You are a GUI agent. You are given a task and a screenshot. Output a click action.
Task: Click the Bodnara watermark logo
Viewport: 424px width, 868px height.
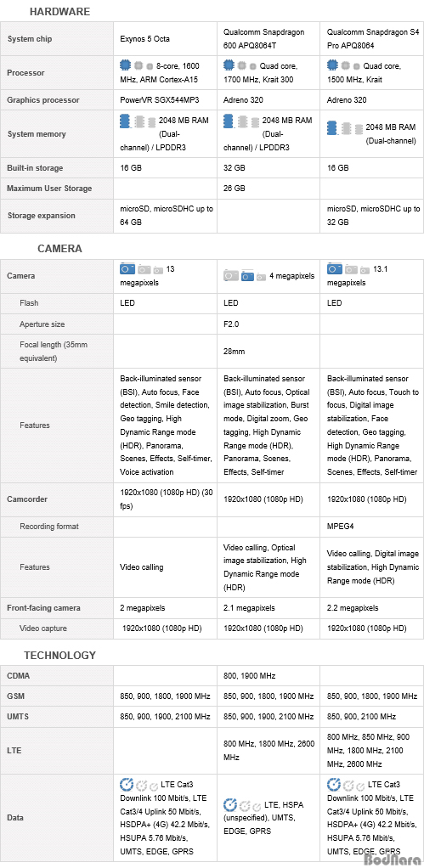pos(392,860)
